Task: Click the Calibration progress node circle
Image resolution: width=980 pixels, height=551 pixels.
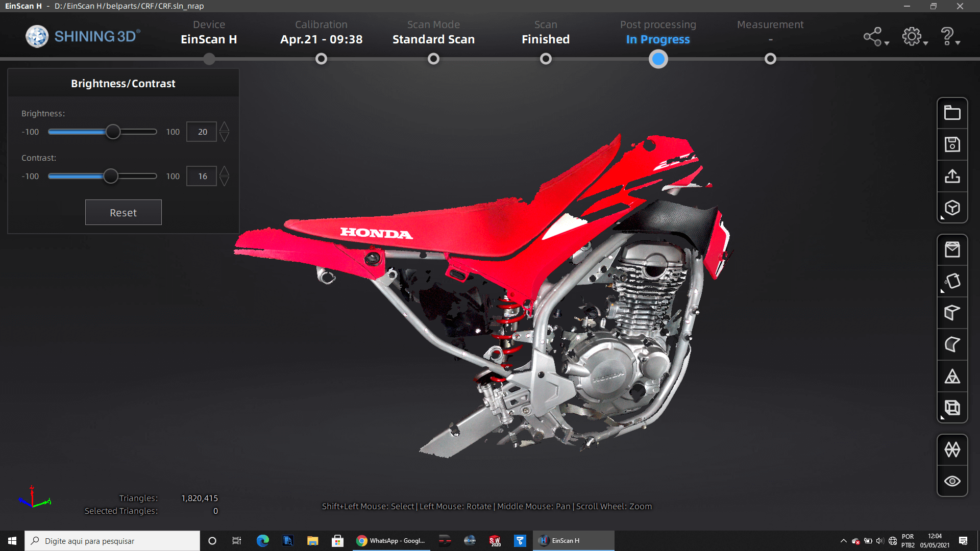Action: 321,59
